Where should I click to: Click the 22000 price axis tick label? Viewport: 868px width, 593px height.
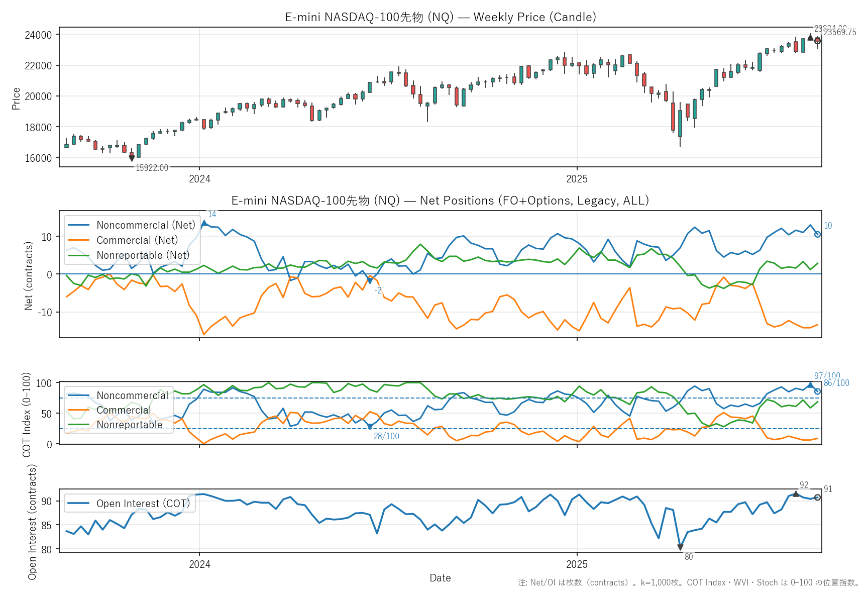38,65
